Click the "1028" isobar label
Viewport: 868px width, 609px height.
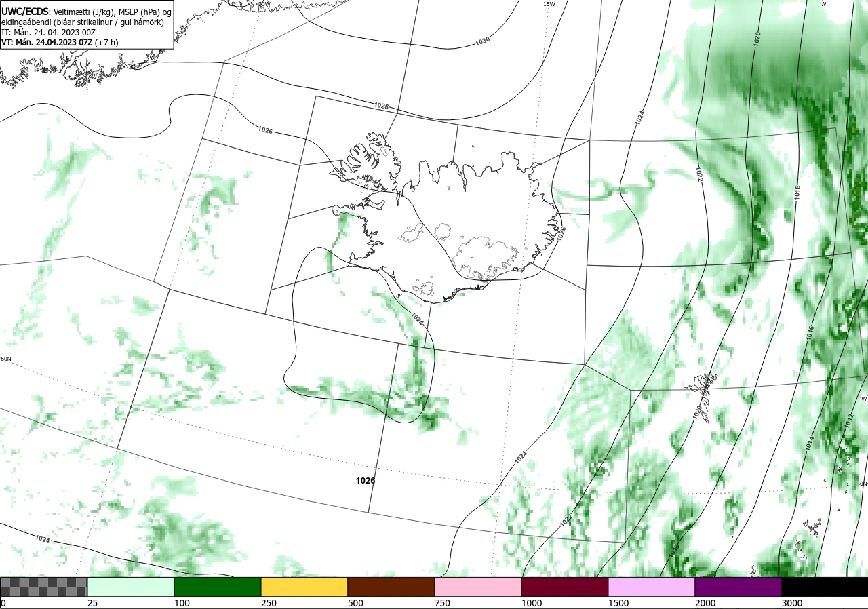point(381,106)
